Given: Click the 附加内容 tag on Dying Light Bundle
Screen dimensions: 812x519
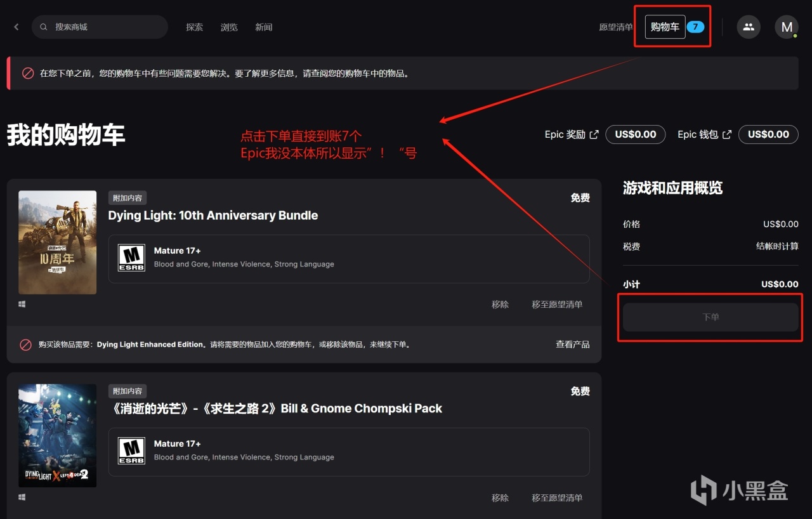Looking at the screenshot, I should 128,198.
